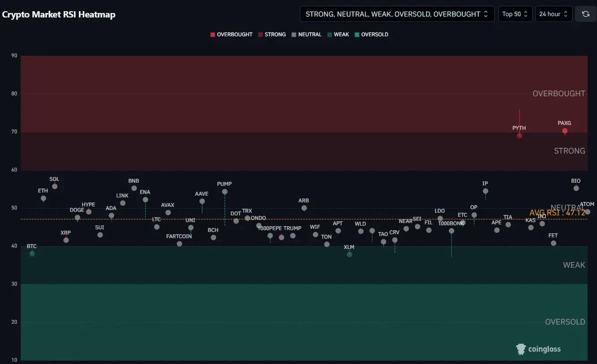Click the TAO data point
The width and height of the screenshot is (597, 364).
(384, 242)
